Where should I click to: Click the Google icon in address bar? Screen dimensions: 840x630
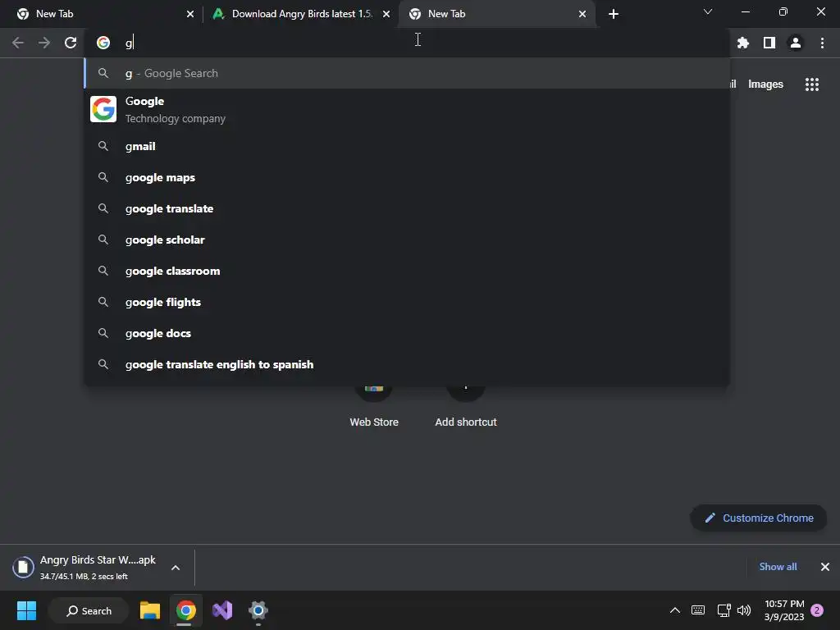point(103,43)
